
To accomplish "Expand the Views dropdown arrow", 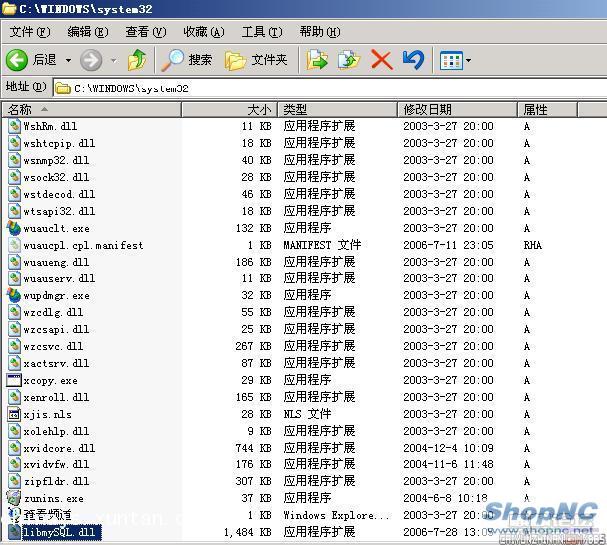I will [468, 60].
